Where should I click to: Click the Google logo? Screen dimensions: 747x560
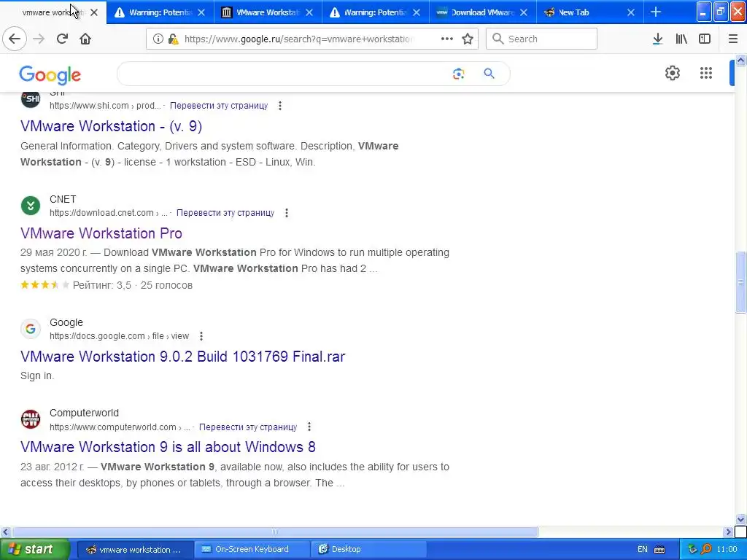(x=50, y=75)
